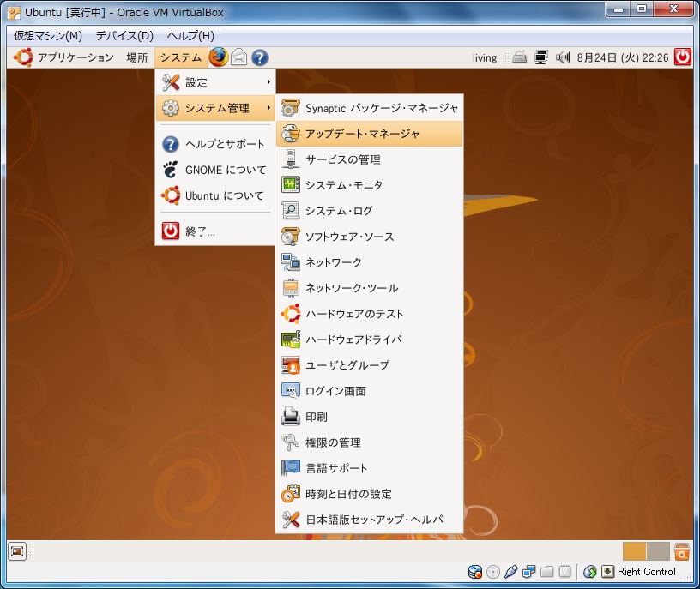700x589 pixels.
Task: Launch Synaptic パッケージ・マネージャ
Action: [x=369, y=108]
